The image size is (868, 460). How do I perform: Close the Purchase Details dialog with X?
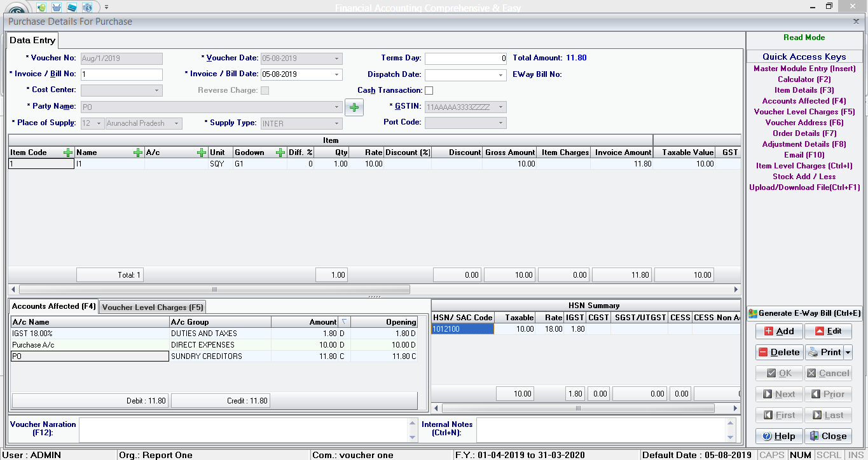(856, 21)
